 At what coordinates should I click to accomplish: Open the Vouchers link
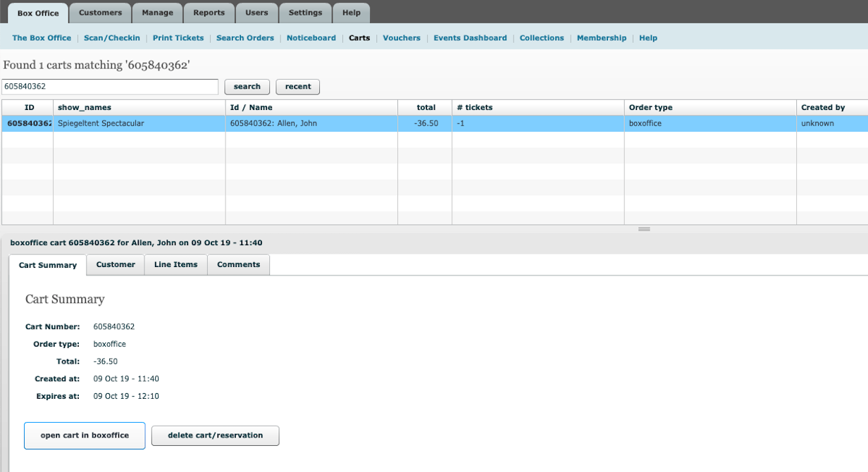point(402,38)
